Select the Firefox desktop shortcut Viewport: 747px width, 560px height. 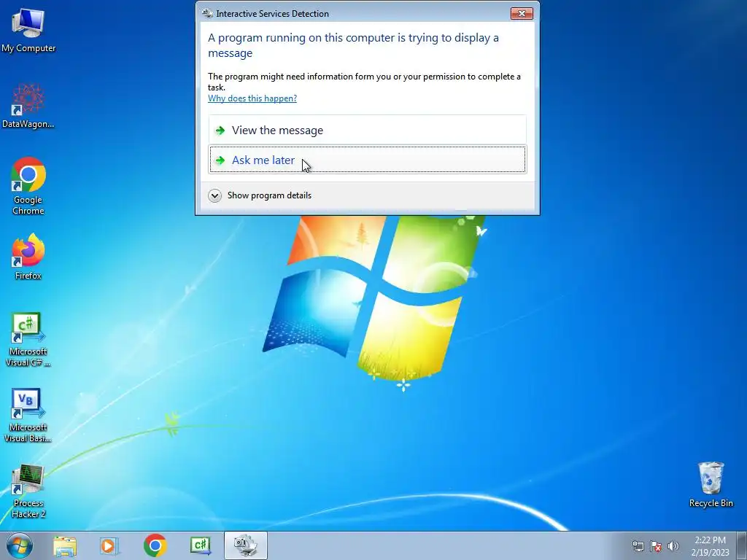point(28,257)
